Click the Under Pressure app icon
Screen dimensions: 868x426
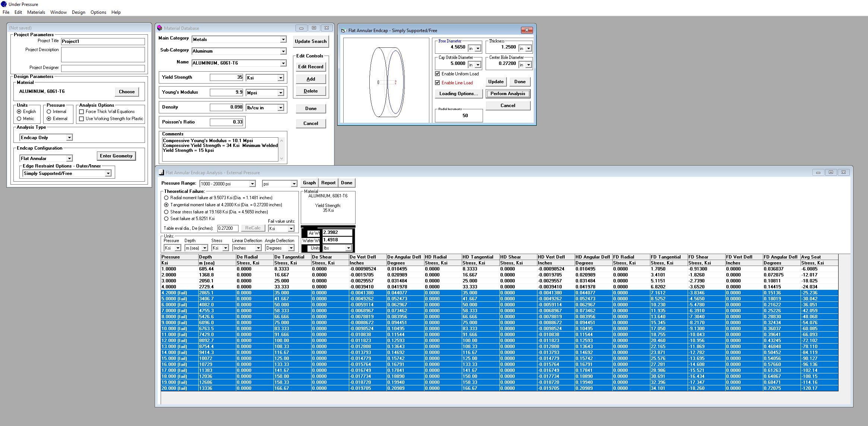click(4, 4)
